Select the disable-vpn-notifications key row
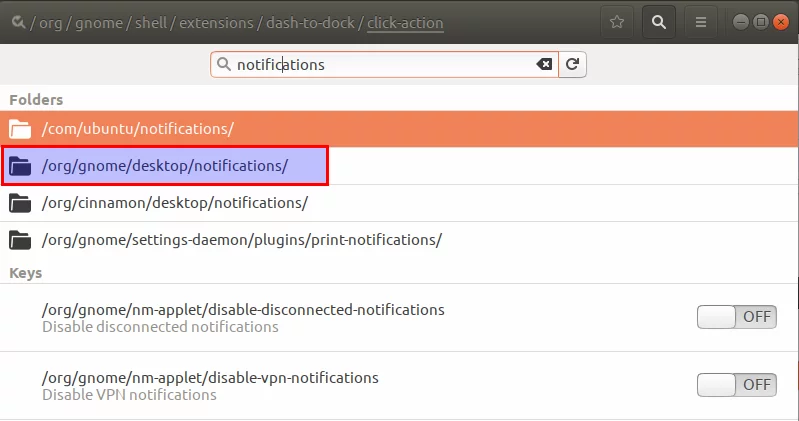799x421 pixels. click(x=400, y=385)
